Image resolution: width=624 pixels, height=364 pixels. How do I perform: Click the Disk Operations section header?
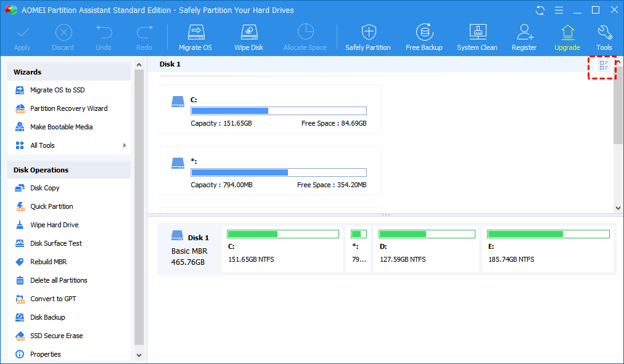[x=69, y=170]
